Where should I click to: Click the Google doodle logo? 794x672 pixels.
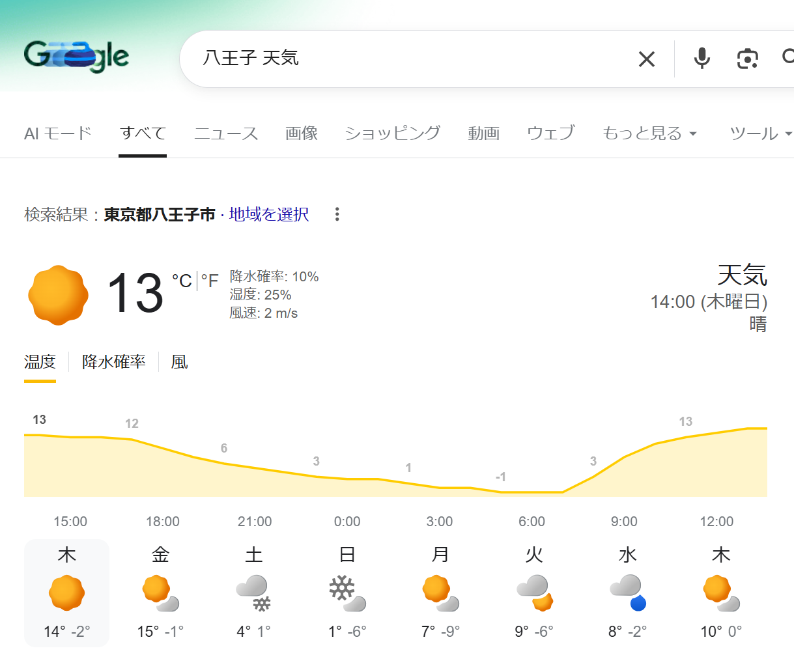pos(76,57)
